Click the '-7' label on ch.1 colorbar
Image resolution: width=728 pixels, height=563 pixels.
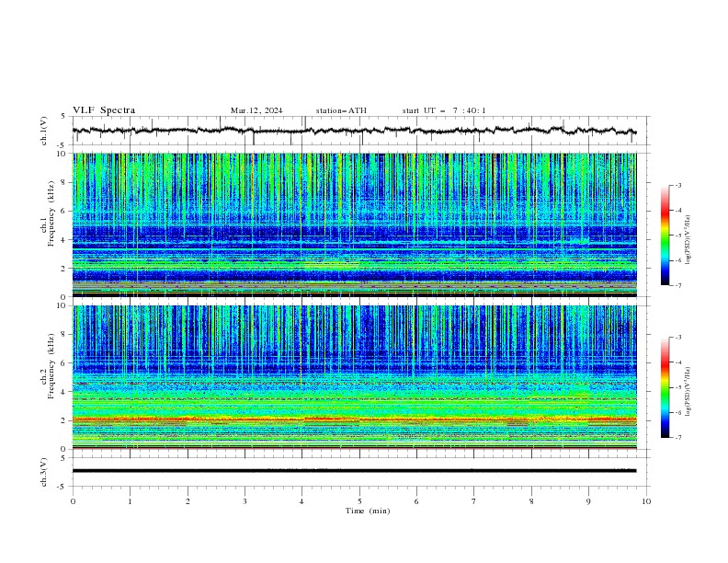coord(677,285)
